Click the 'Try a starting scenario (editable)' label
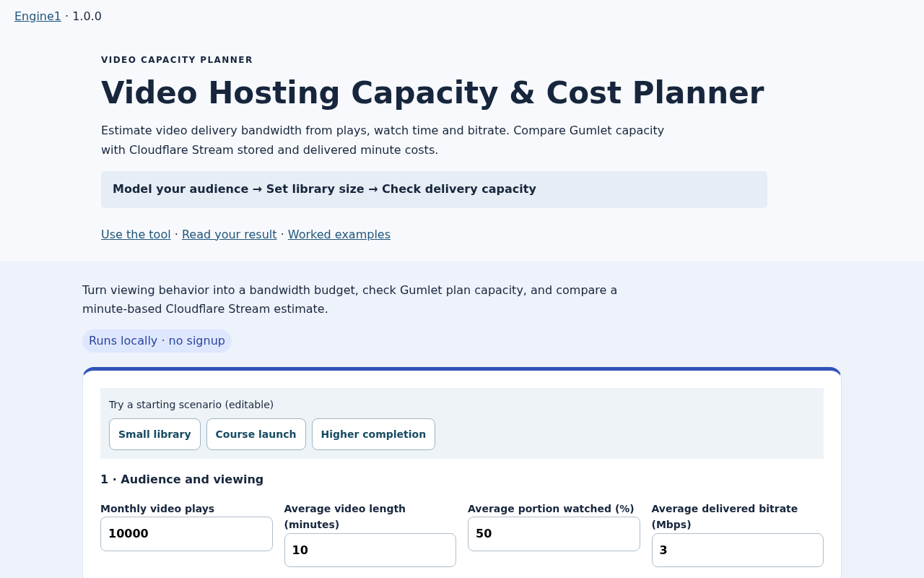This screenshot has height=578, width=924. pyautogui.click(x=191, y=405)
